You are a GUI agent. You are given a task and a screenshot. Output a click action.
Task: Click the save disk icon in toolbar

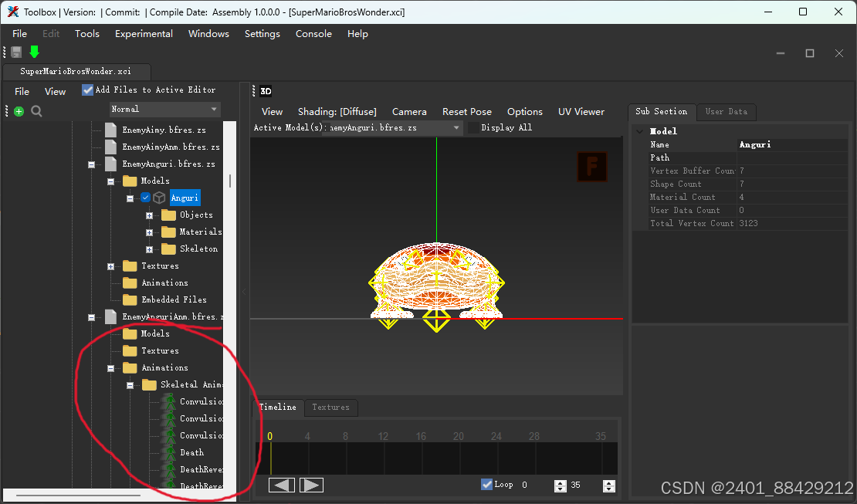pos(16,52)
